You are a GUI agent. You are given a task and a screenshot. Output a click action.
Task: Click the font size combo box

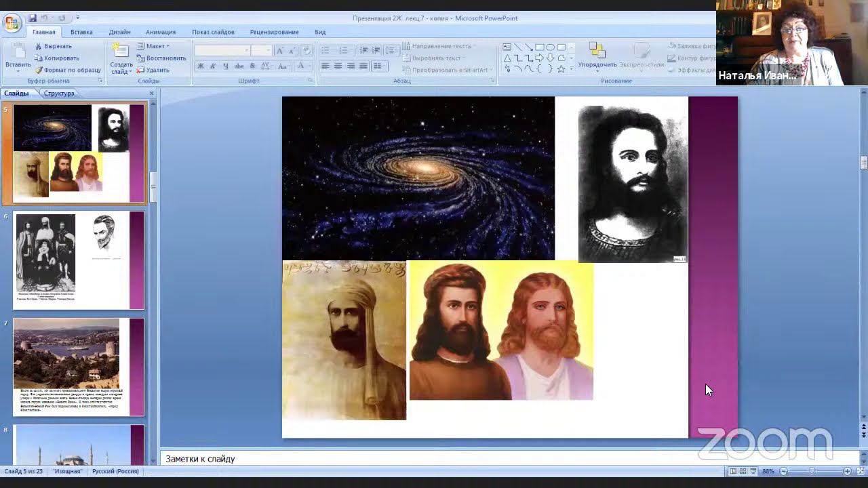point(261,51)
